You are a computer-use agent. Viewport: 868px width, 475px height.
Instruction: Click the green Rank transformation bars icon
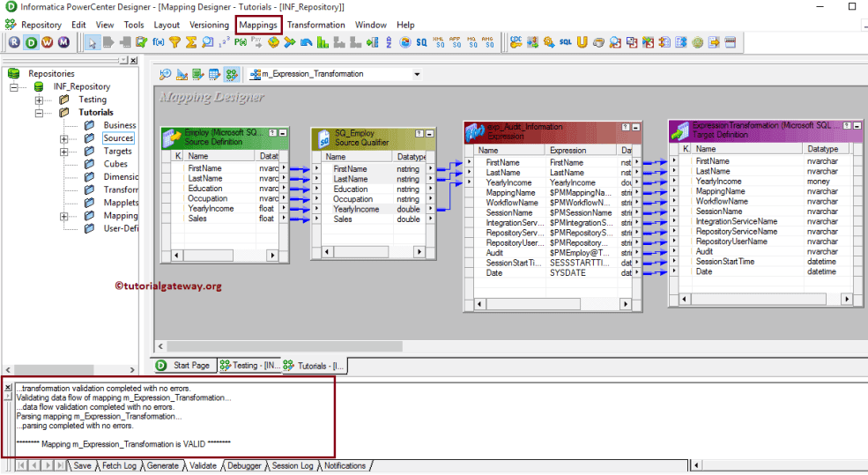click(x=323, y=42)
